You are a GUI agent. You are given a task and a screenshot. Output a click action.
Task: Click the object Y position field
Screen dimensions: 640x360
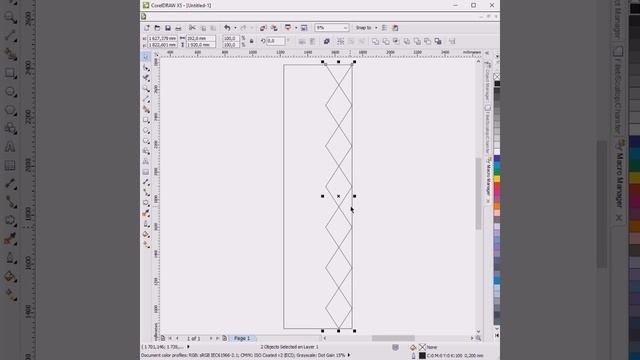click(x=162, y=44)
